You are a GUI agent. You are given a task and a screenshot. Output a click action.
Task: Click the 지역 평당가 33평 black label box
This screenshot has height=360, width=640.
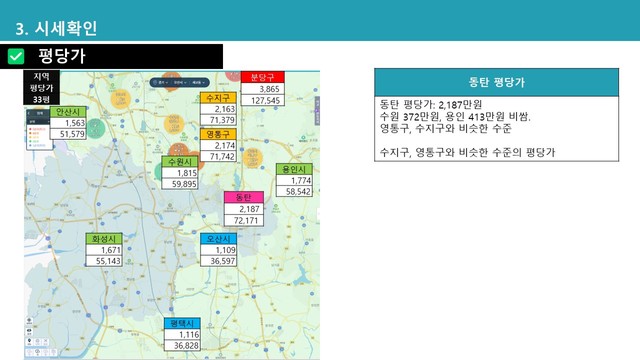click(x=42, y=88)
